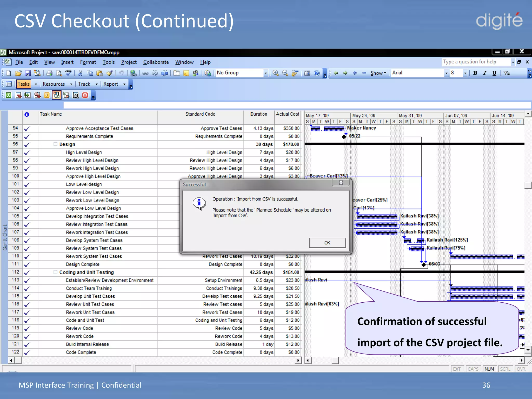Screen dimensions: 532x399
Task: Collapse the Coding and Unit Testing group
Action: [55, 272]
